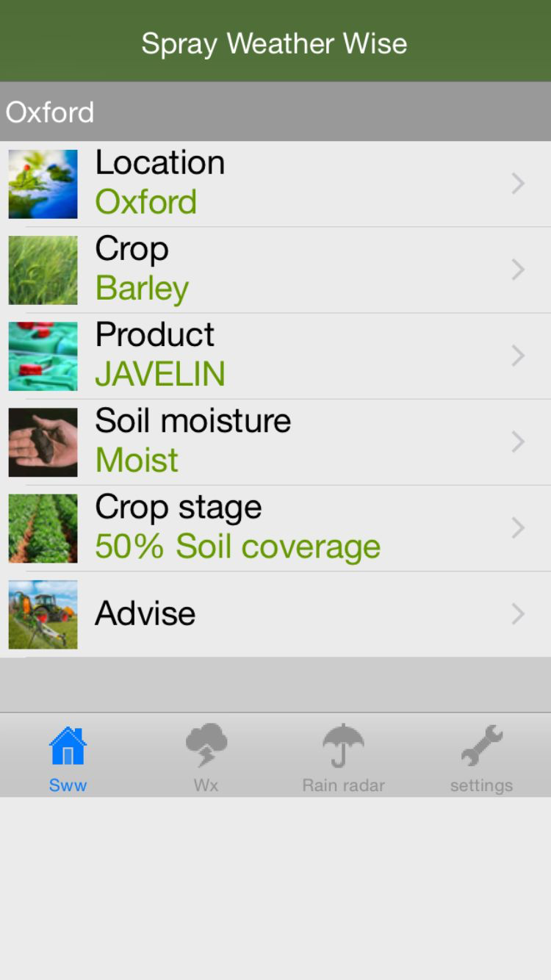551x980 pixels.
Task: Open the Crop stage row chevron
Action: (x=518, y=527)
